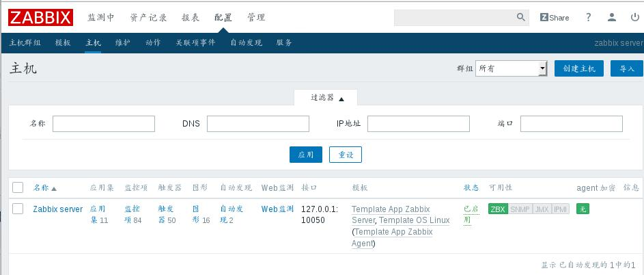Click the ZBX availability badge
The height and width of the screenshot is (275, 644).
pyautogui.click(x=498, y=209)
